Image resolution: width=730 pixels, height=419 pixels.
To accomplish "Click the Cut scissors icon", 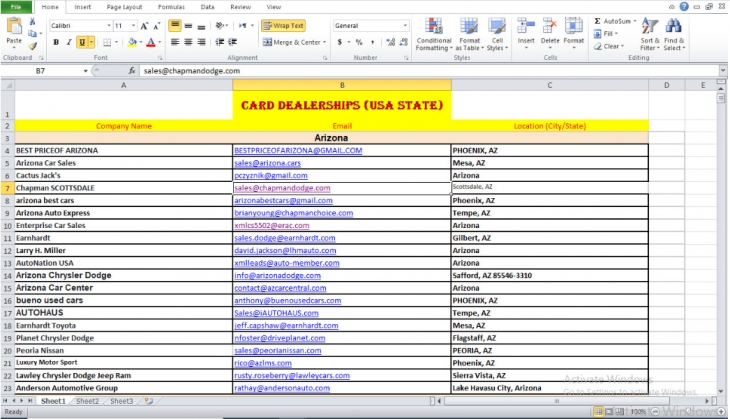I will (32, 21).
